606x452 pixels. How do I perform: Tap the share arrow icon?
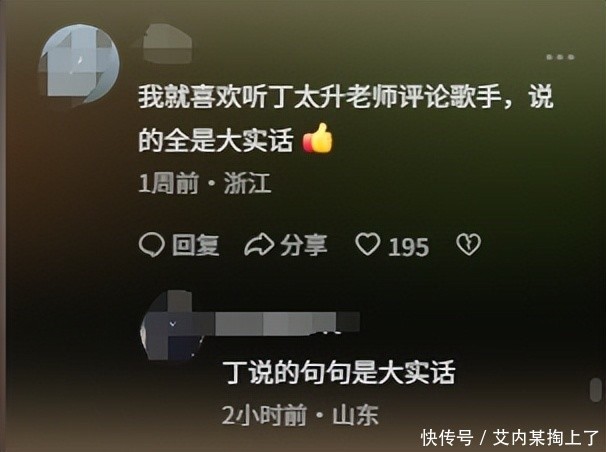[x=259, y=246]
